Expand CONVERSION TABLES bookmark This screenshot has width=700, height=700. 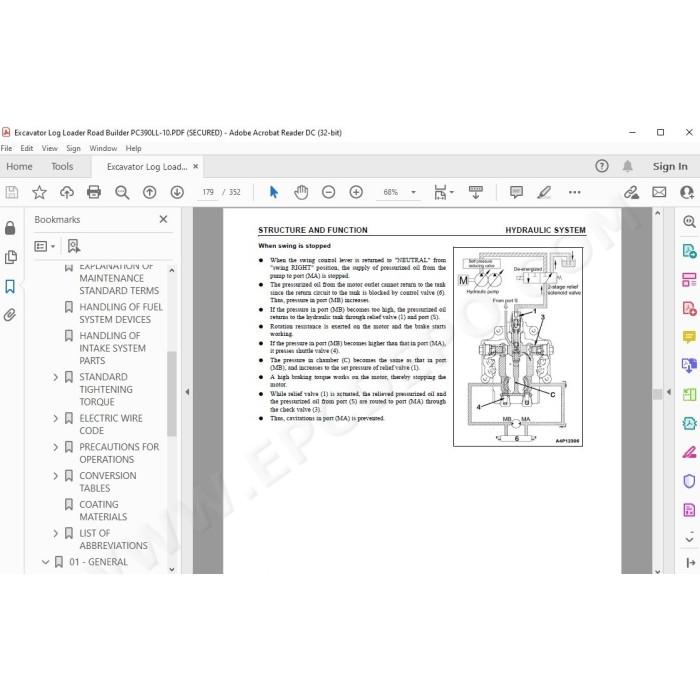[x=55, y=476]
